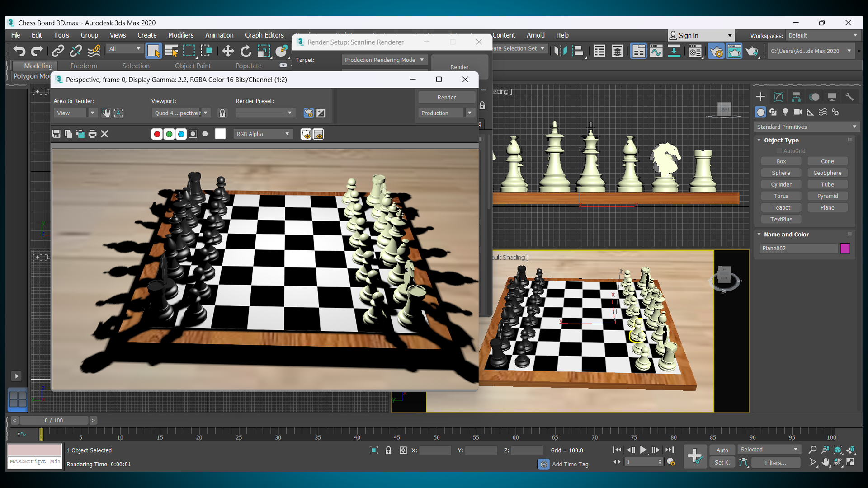
Task: Open the RGB Alpha channel dropdown
Action: pos(263,134)
